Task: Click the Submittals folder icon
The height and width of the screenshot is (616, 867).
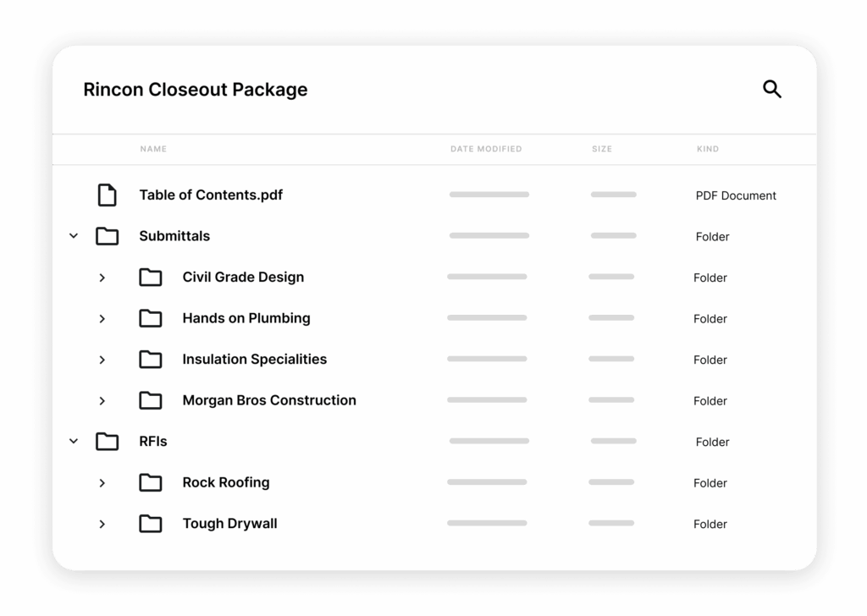Action: [x=107, y=236]
